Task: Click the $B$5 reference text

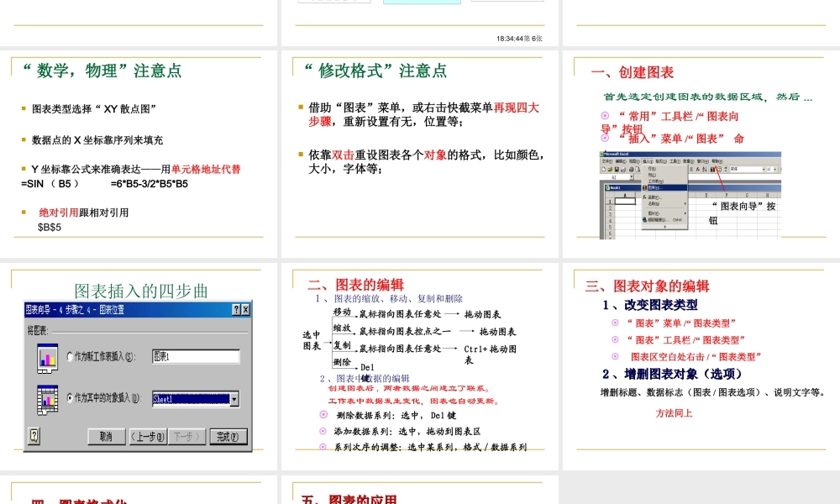Action: pos(50,228)
